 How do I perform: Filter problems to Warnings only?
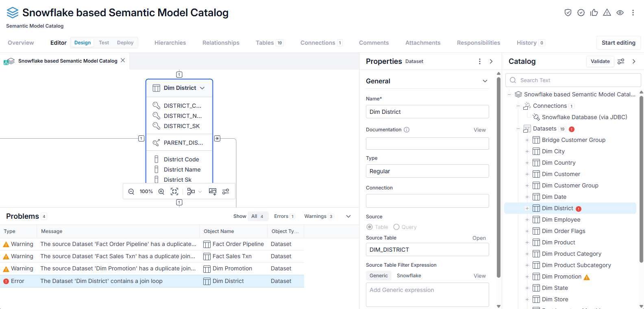point(319,216)
